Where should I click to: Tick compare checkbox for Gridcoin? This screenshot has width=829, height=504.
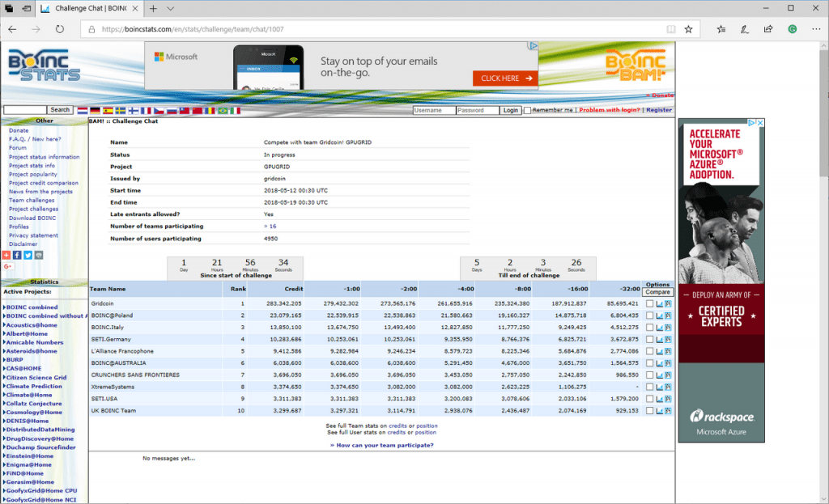[650, 303]
